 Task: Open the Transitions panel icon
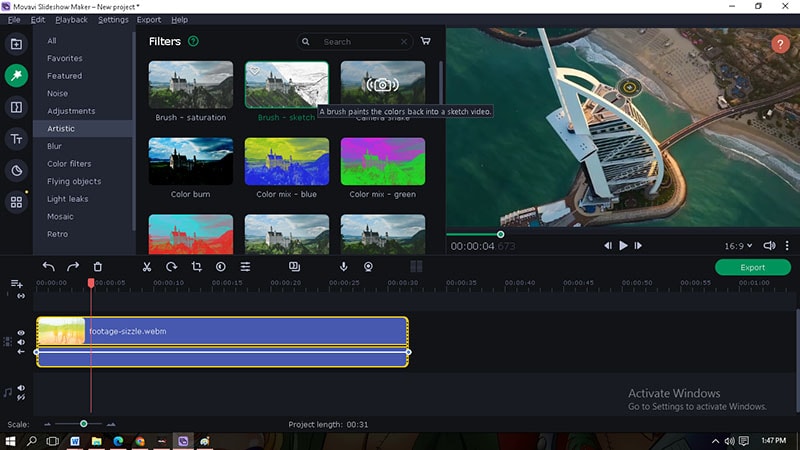click(x=16, y=107)
